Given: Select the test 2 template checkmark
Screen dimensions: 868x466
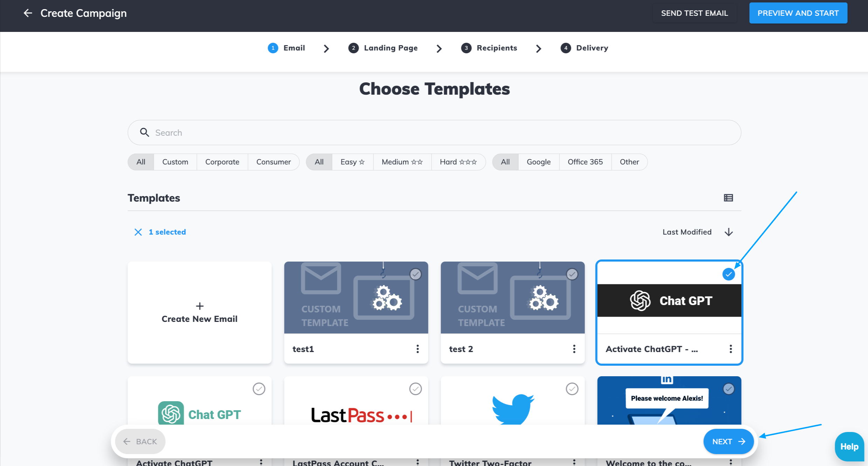Looking at the screenshot, I should coord(572,274).
